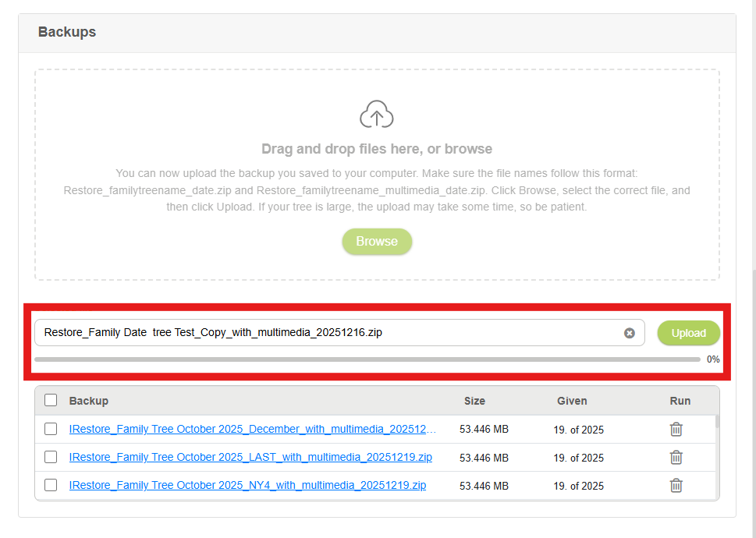Open the LAST_with_multimedia backup zip link

[250, 457]
